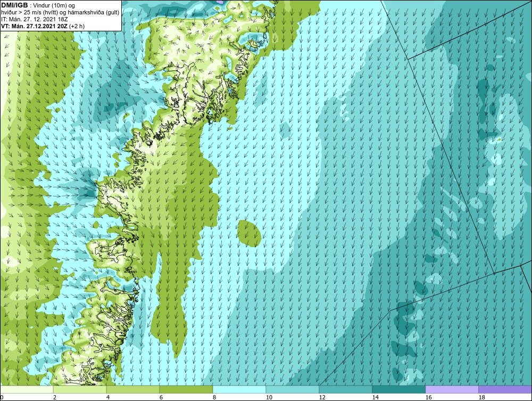
Task: Click the legend label "10"
Action: tap(269, 397)
